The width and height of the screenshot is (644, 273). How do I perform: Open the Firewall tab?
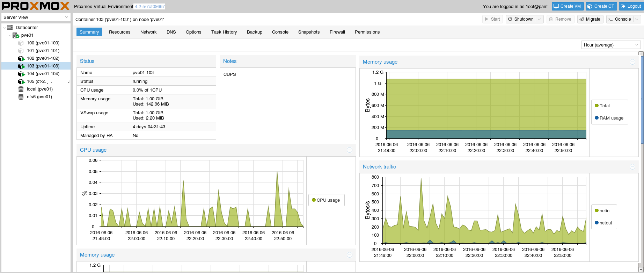tap(337, 32)
